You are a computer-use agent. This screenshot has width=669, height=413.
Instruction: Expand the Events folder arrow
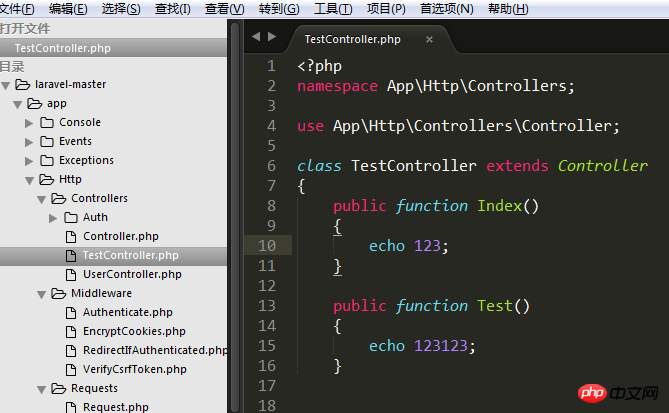[x=29, y=142]
